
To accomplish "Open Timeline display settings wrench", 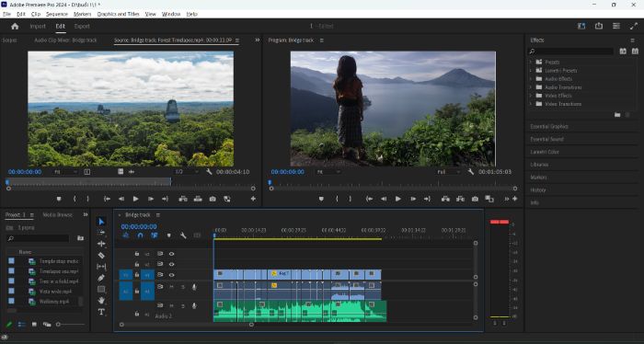I will (x=183, y=235).
